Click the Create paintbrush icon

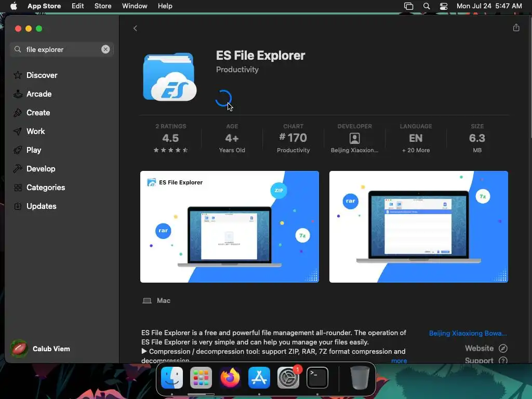point(18,112)
